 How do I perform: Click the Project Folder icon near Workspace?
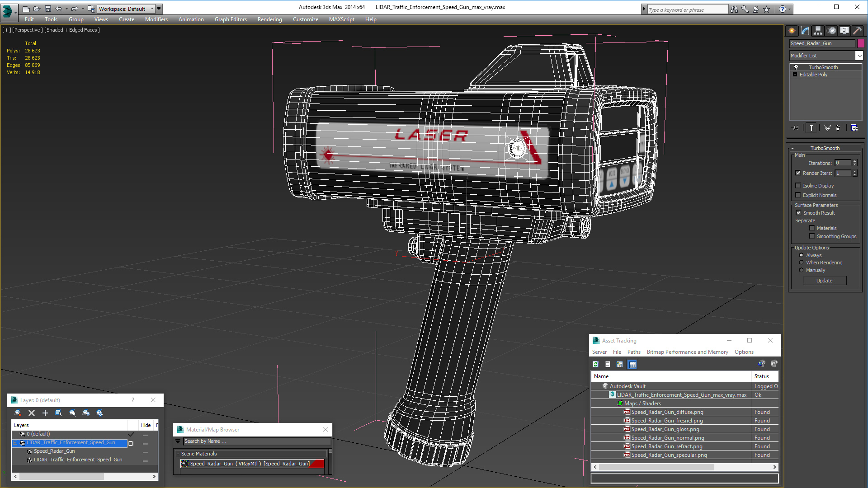(x=91, y=9)
